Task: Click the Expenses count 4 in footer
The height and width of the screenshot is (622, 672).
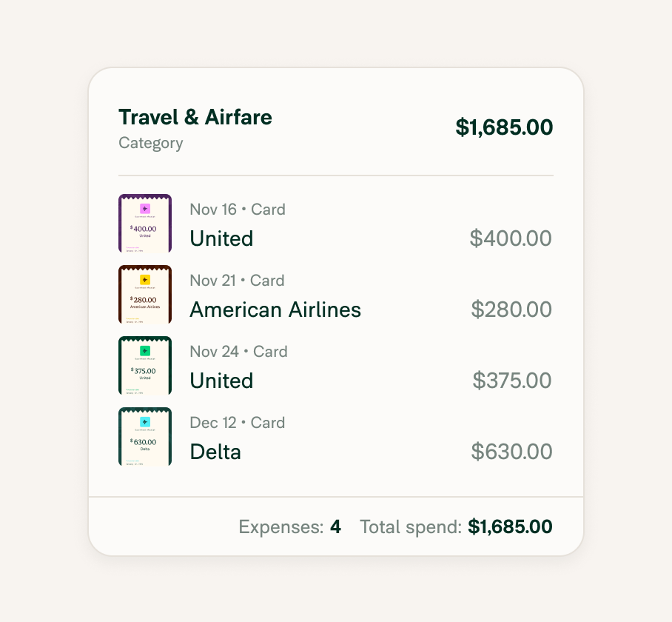Action: (x=335, y=526)
